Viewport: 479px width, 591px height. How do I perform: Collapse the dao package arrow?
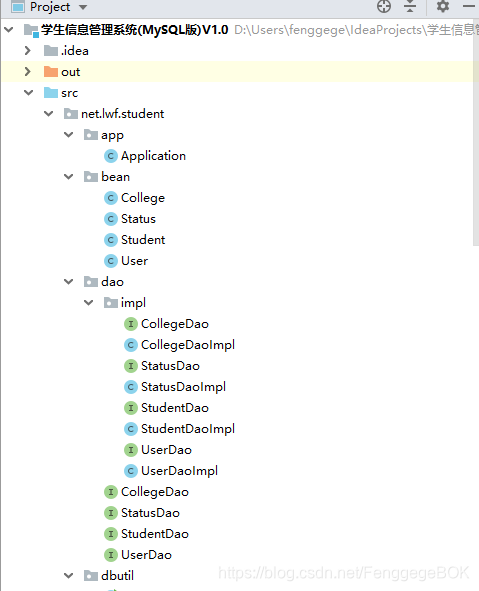[x=69, y=282]
